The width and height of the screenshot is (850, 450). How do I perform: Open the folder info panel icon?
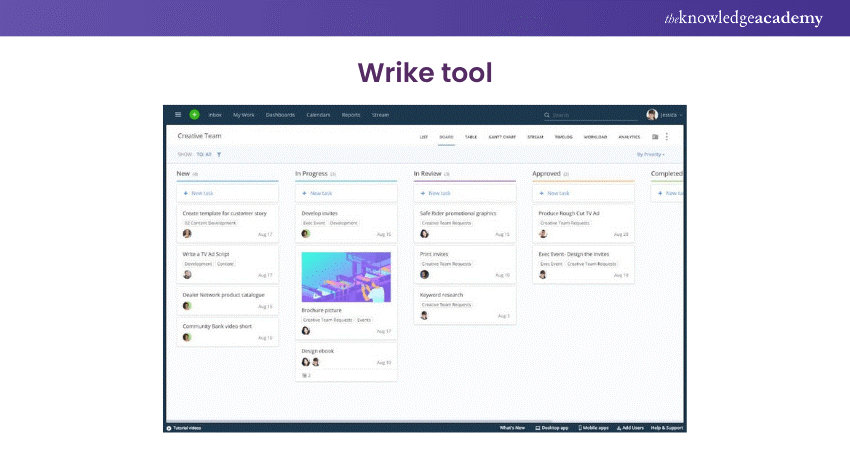click(655, 137)
